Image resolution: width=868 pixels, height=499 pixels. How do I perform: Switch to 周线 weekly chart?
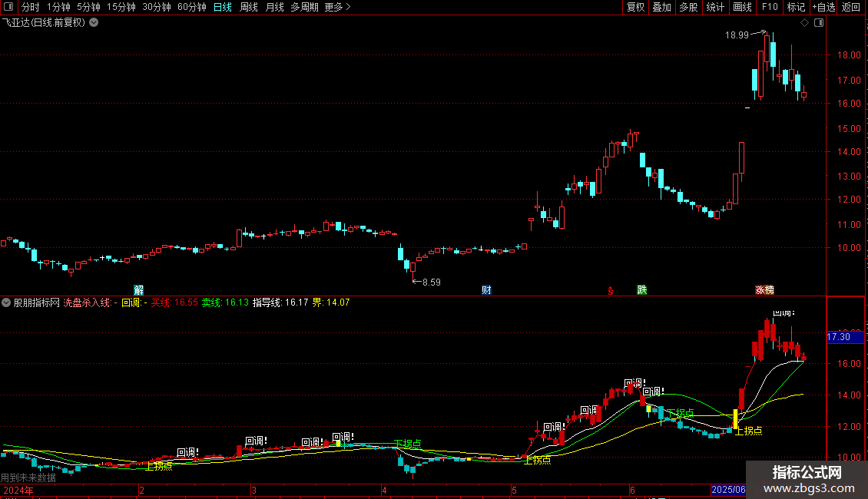tap(249, 7)
